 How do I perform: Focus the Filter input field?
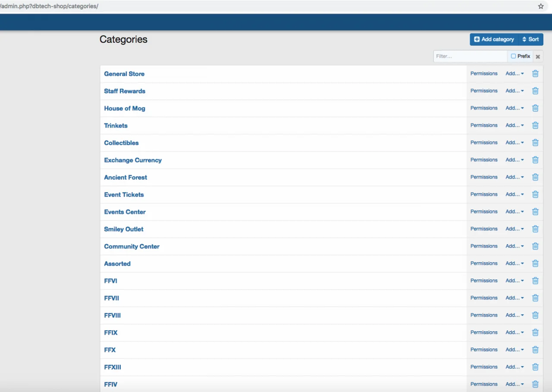coord(470,56)
